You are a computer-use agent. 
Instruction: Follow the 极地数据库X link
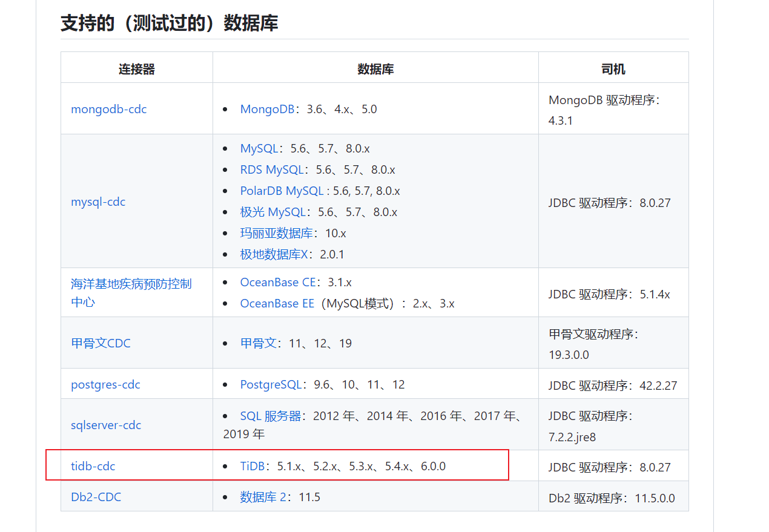tap(274, 254)
